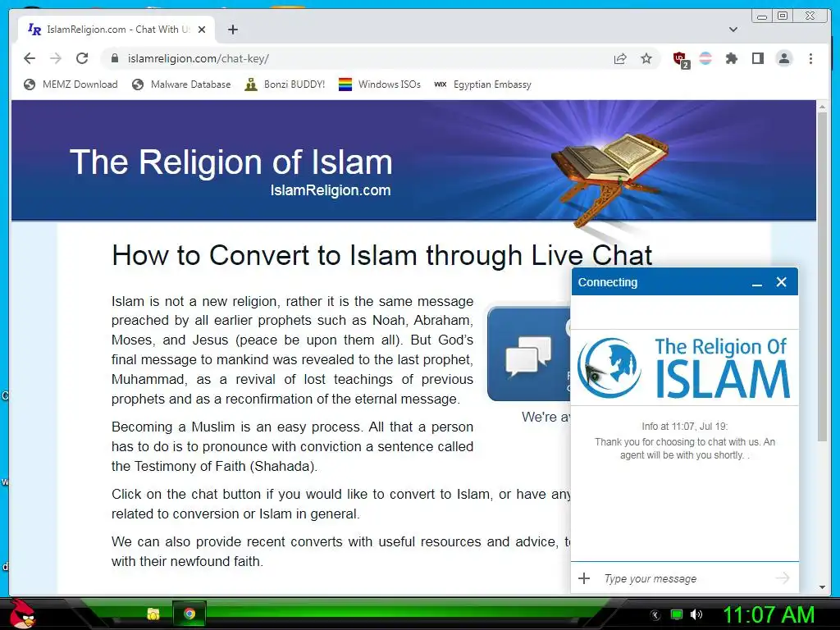Click the green network monitor tray icon
This screenshot has height=630, width=840.
(677, 614)
